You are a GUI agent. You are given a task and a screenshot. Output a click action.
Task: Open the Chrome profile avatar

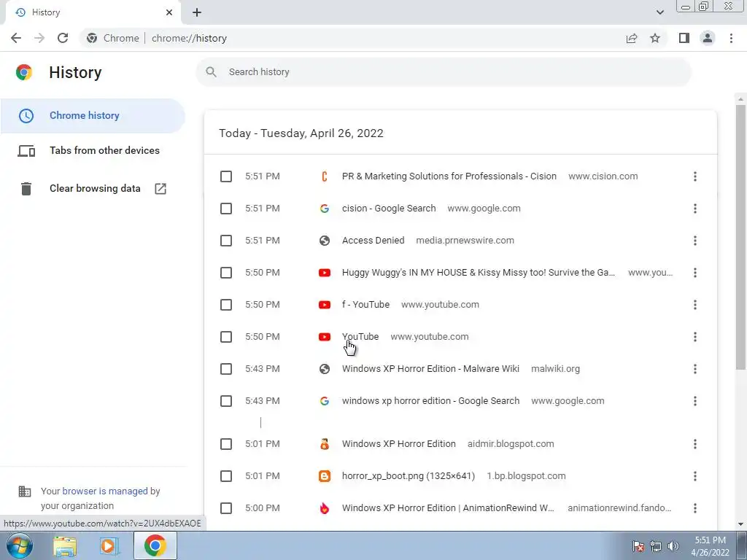pos(708,38)
